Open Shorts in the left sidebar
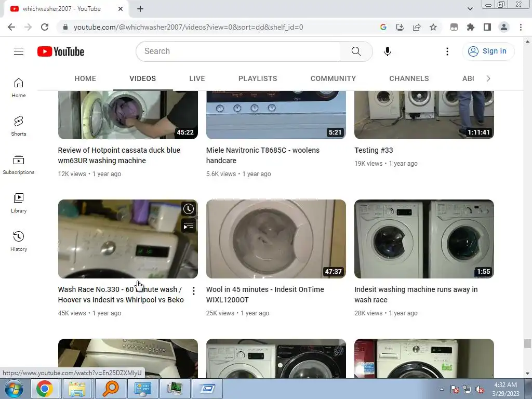 (19, 126)
